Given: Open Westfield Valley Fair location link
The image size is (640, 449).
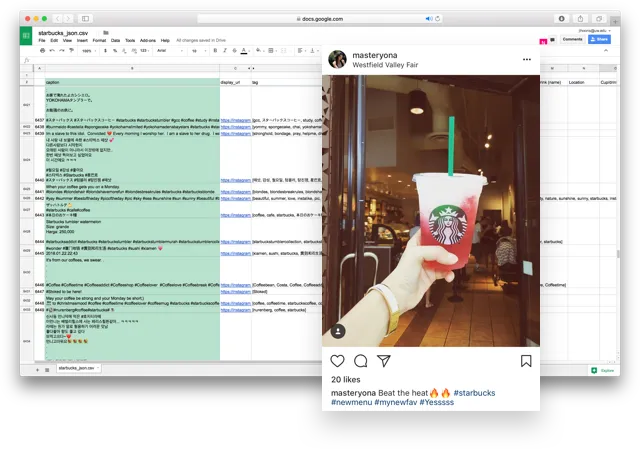Looking at the screenshot, I should point(385,65).
